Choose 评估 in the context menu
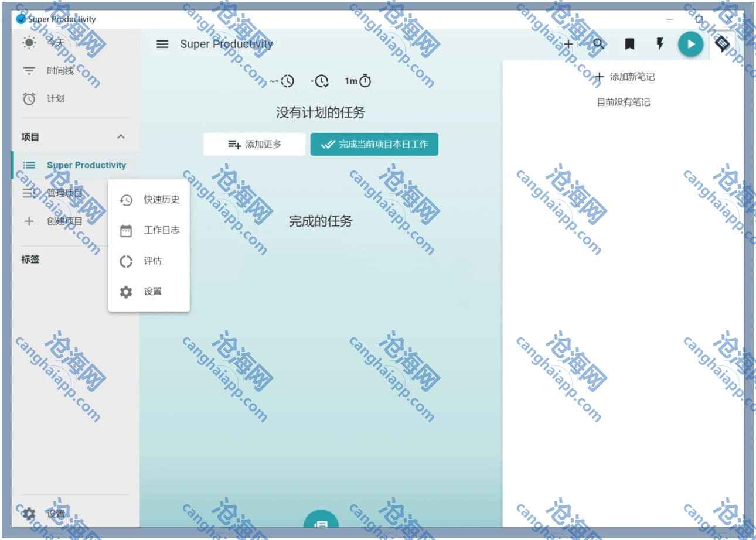 pyautogui.click(x=149, y=261)
